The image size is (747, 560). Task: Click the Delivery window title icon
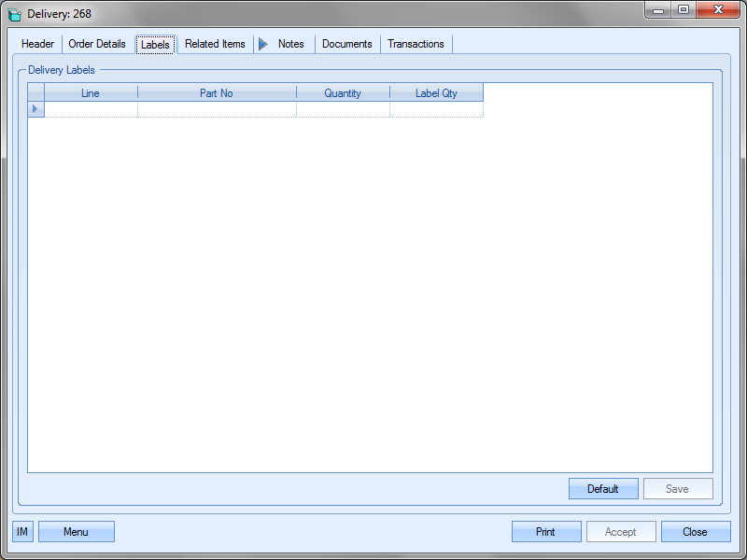coord(15,14)
